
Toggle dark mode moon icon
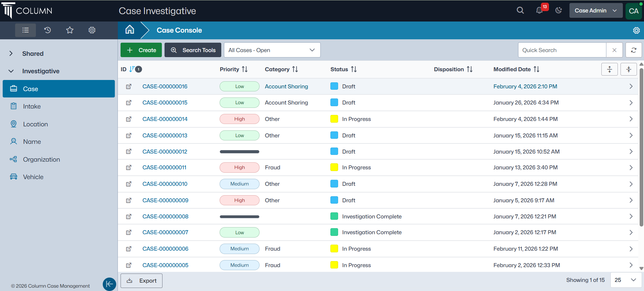[559, 10]
